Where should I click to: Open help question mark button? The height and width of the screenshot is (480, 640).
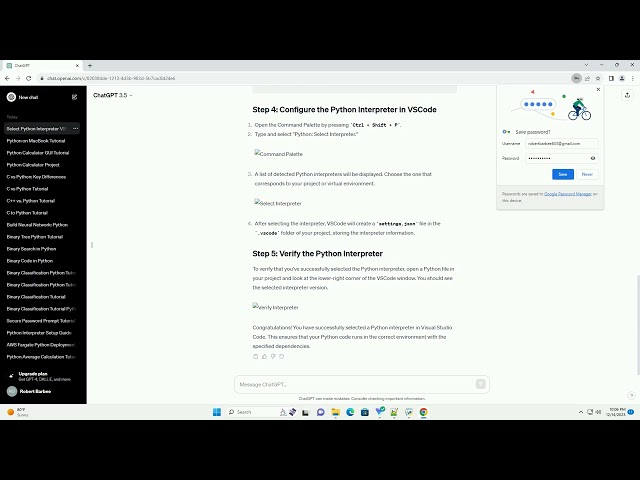click(x=631, y=395)
